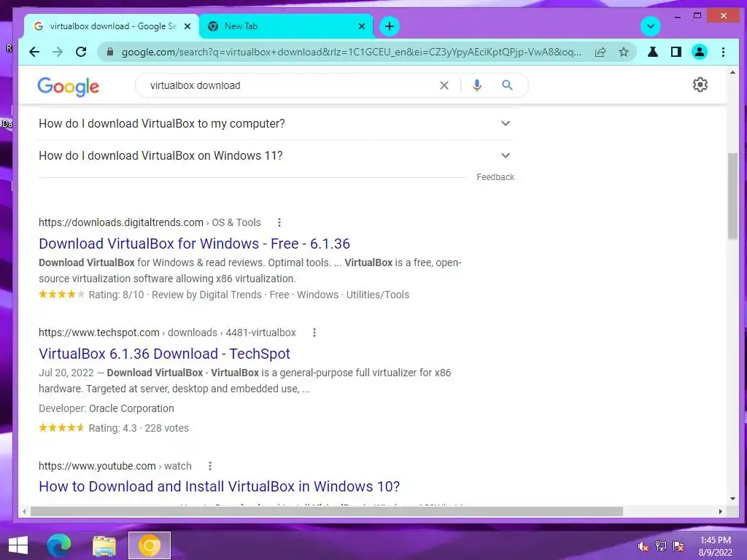Click the Chrome taskbar button

(x=149, y=545)
